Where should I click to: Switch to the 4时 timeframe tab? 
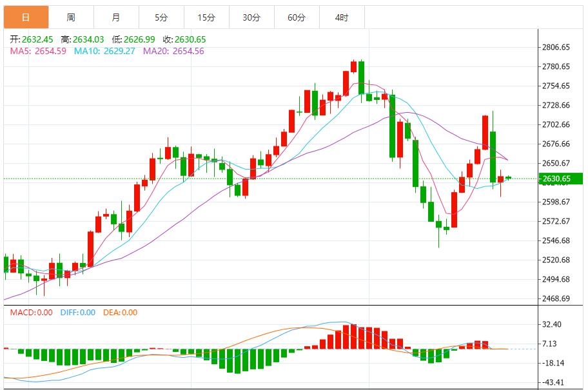(341, 17)
